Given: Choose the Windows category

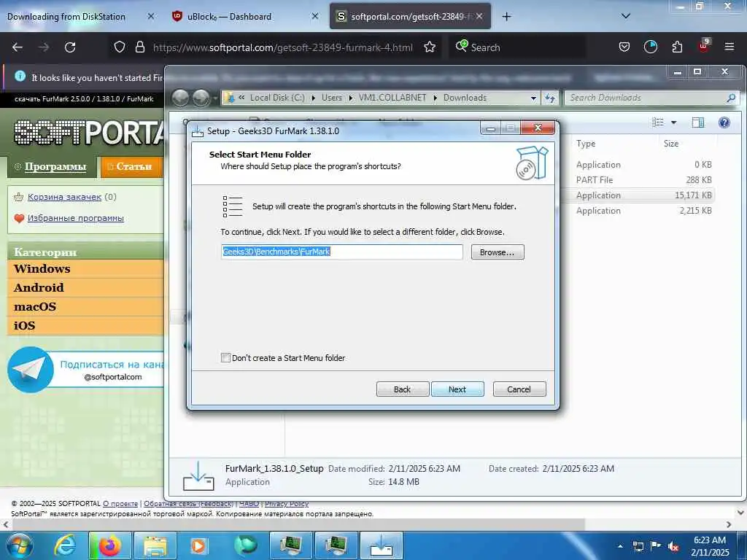Looking at the screenshot, I should click(42, 268).
